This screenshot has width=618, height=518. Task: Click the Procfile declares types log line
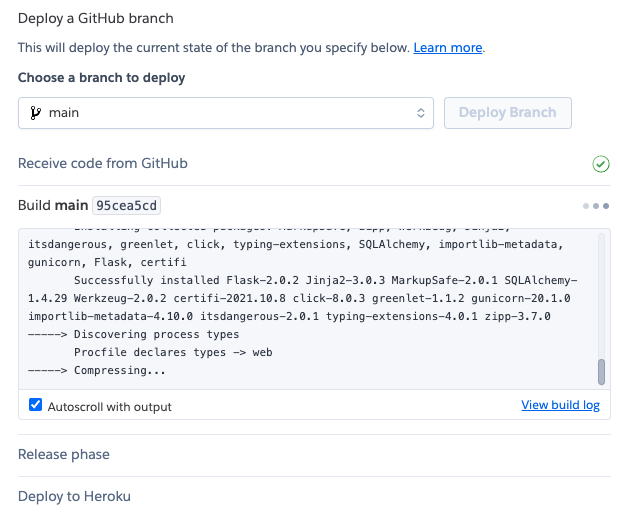point(173,352)
